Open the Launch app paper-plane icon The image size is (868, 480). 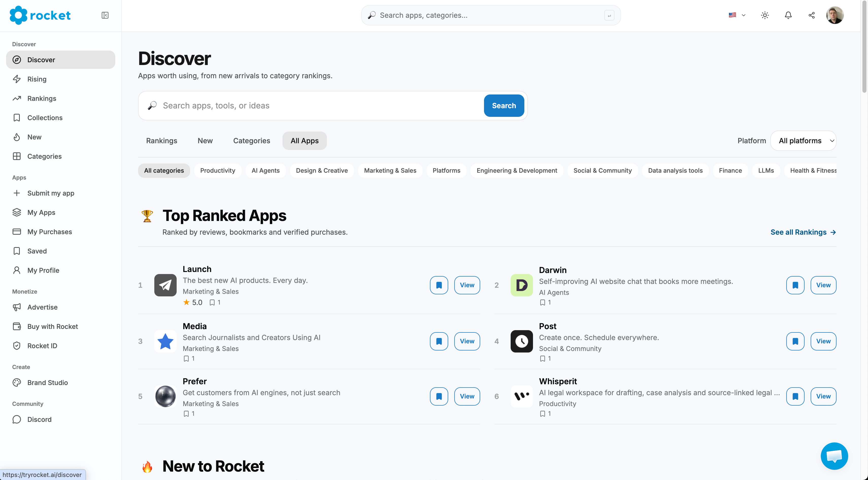165,285
